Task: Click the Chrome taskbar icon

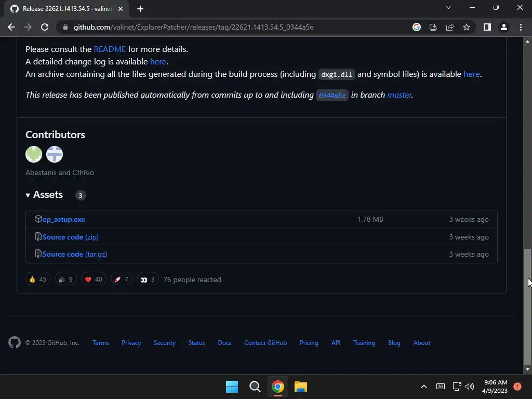Action: 278,387
